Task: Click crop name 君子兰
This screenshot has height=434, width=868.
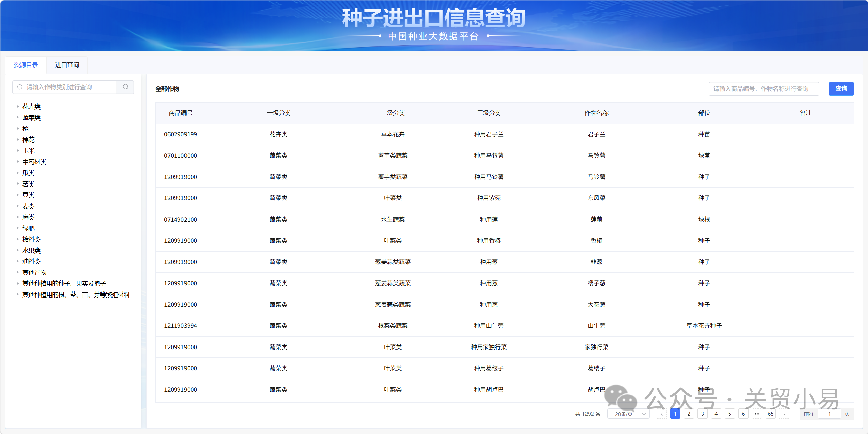Action: [x=596, y=134]
